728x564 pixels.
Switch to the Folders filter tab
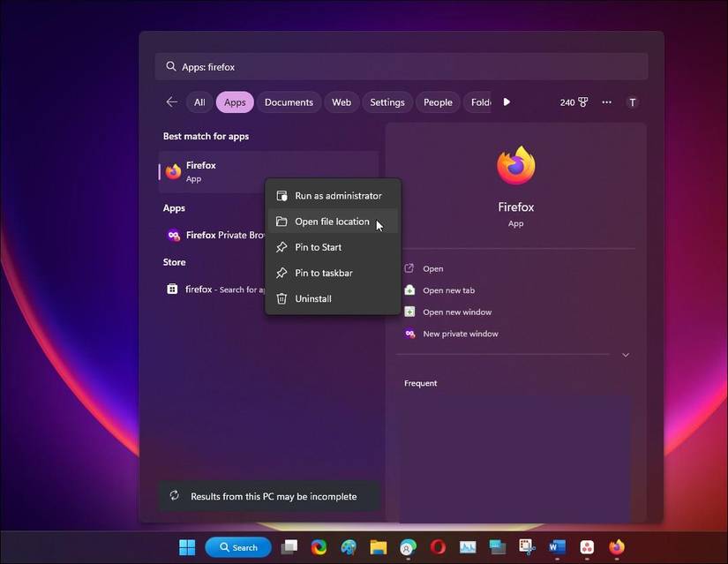[x=478, y=102]
